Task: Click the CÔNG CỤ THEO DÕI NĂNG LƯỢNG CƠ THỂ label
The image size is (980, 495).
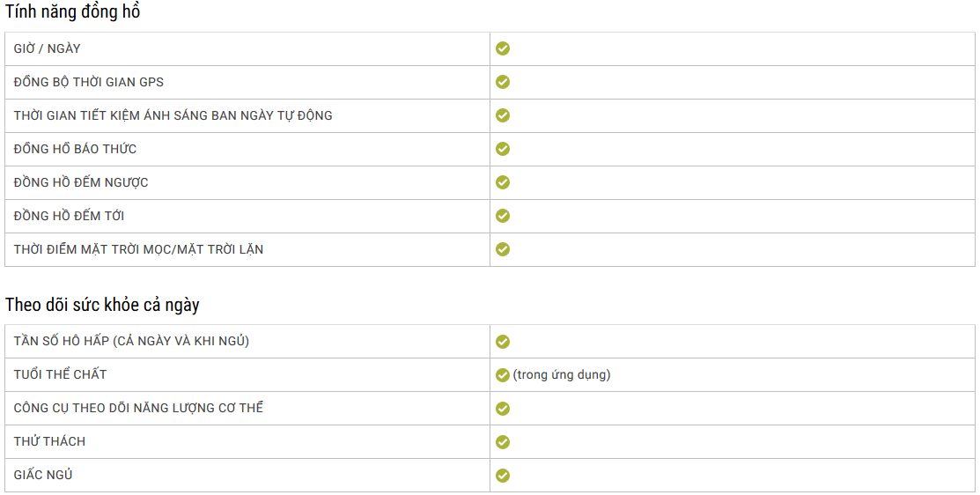Action: tap(138, 408)
